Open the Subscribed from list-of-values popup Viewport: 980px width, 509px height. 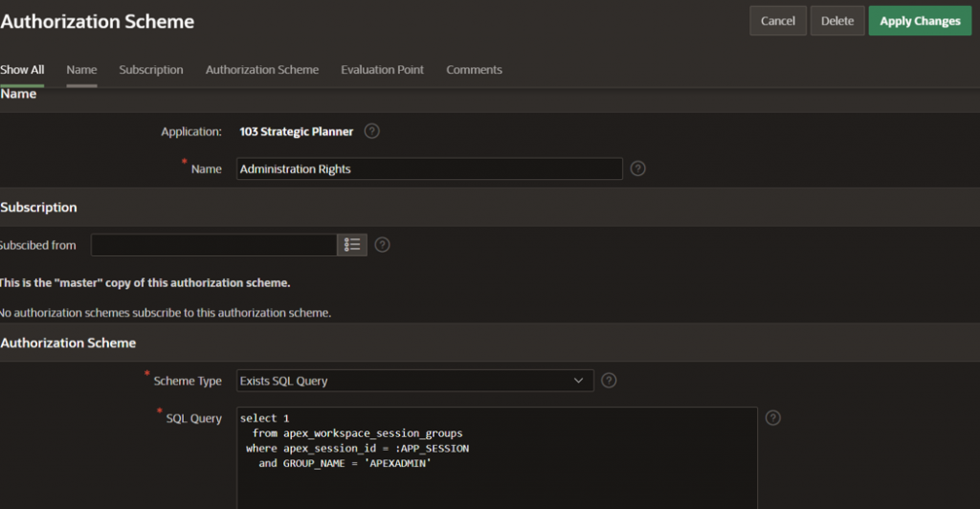click(352, 245)
